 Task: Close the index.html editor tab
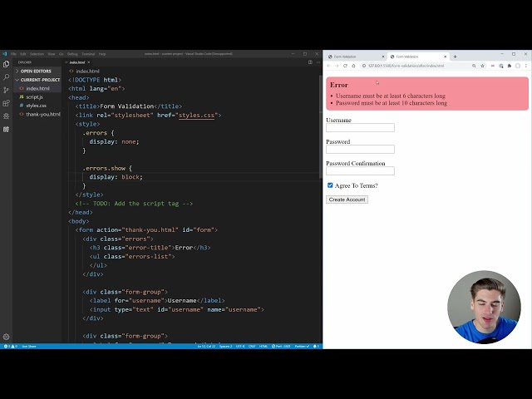89,62
